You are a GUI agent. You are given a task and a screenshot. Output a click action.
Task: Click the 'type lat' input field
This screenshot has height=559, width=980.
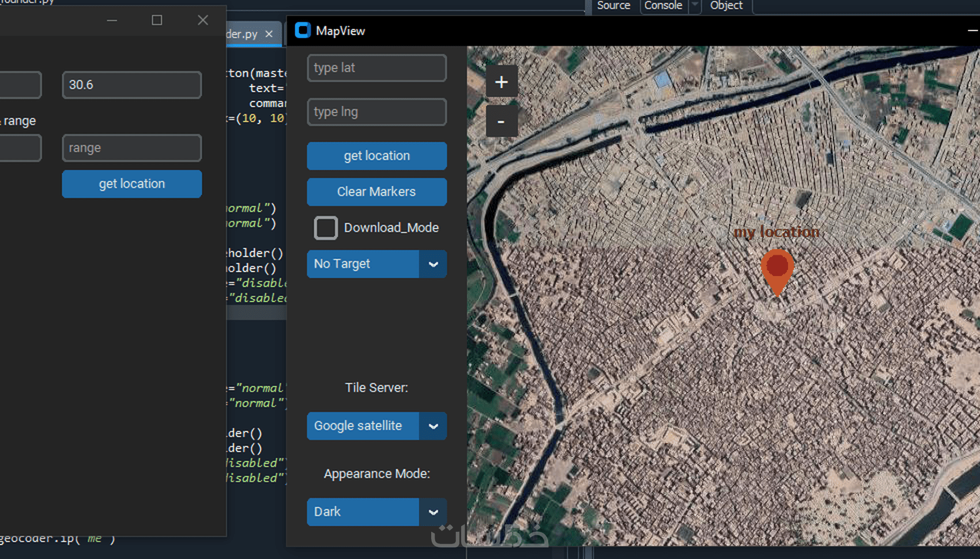pos(377,68)
